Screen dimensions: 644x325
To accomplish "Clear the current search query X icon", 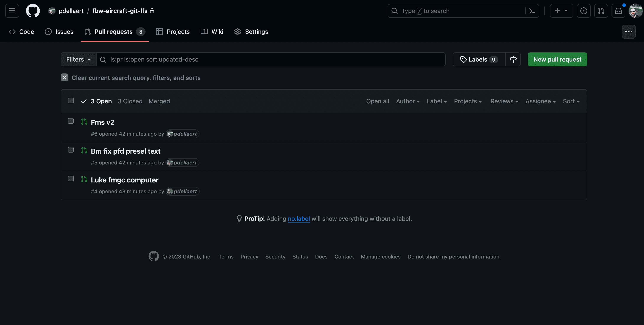I will (x=65, y=78).
